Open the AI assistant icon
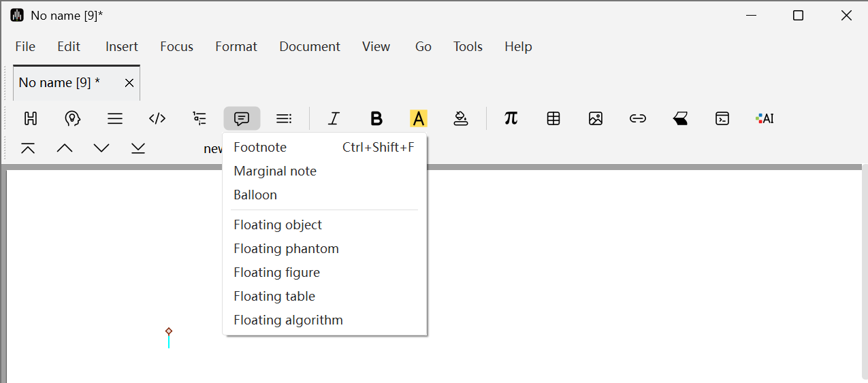The height and width of the screenshot is (383, 868). click(x=765, y=118)
